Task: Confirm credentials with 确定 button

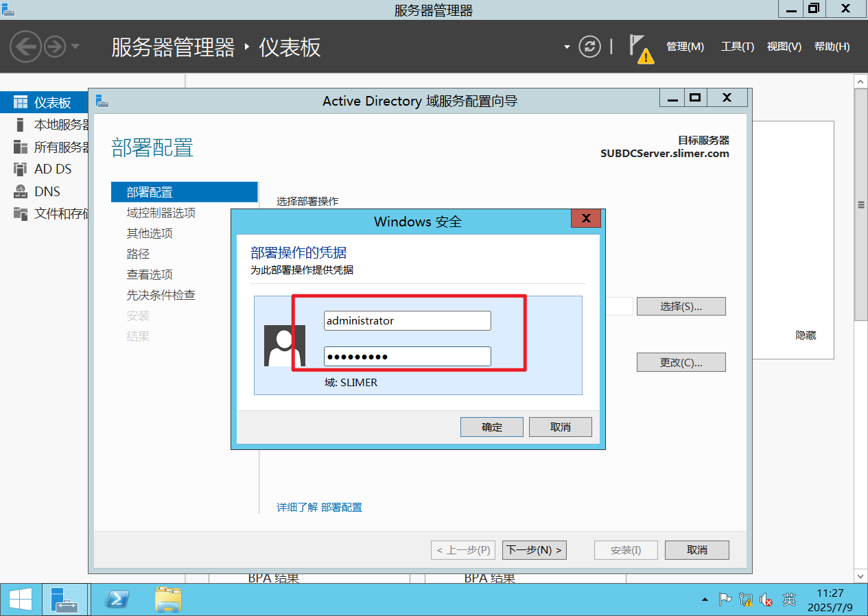Action: (492, 427)
